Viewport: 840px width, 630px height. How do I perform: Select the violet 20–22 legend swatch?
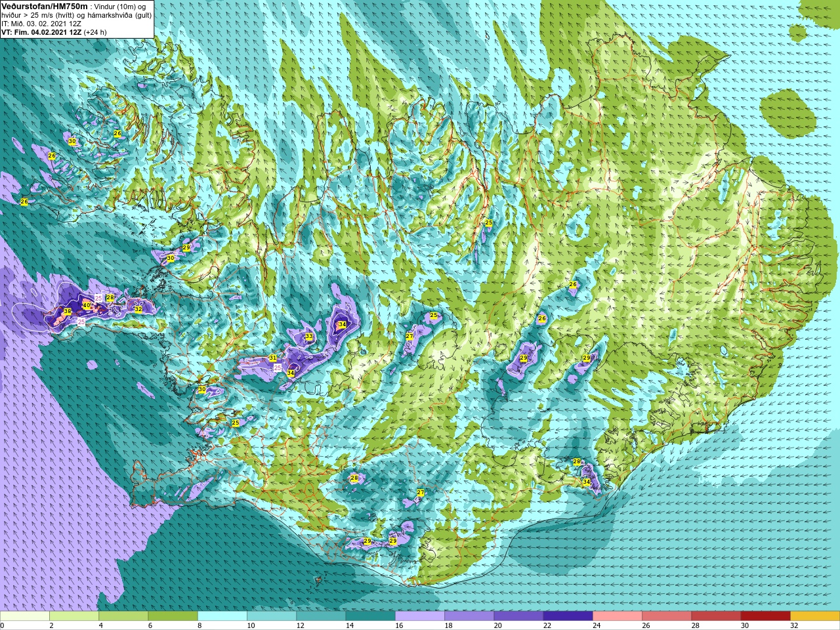point(518,616)
